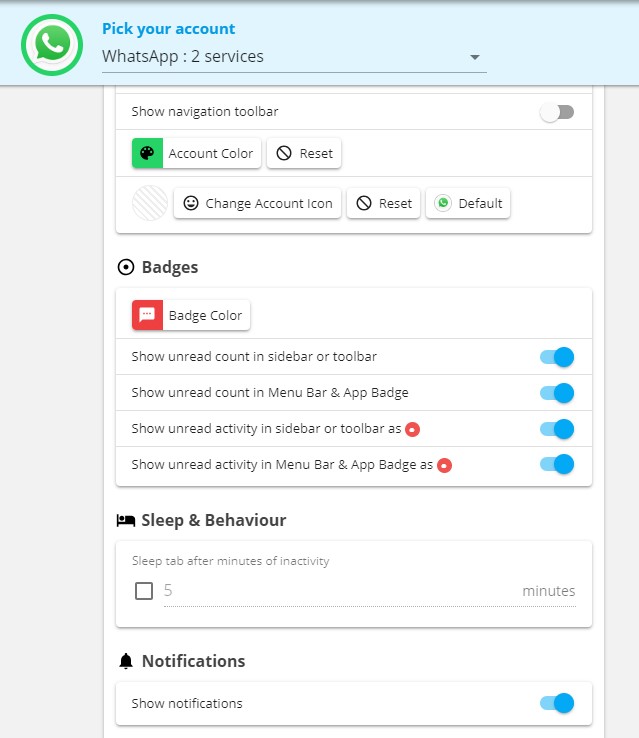Open the Pick your account dropdown
This screenshot has height=738, width=639.
pos(294,56)
